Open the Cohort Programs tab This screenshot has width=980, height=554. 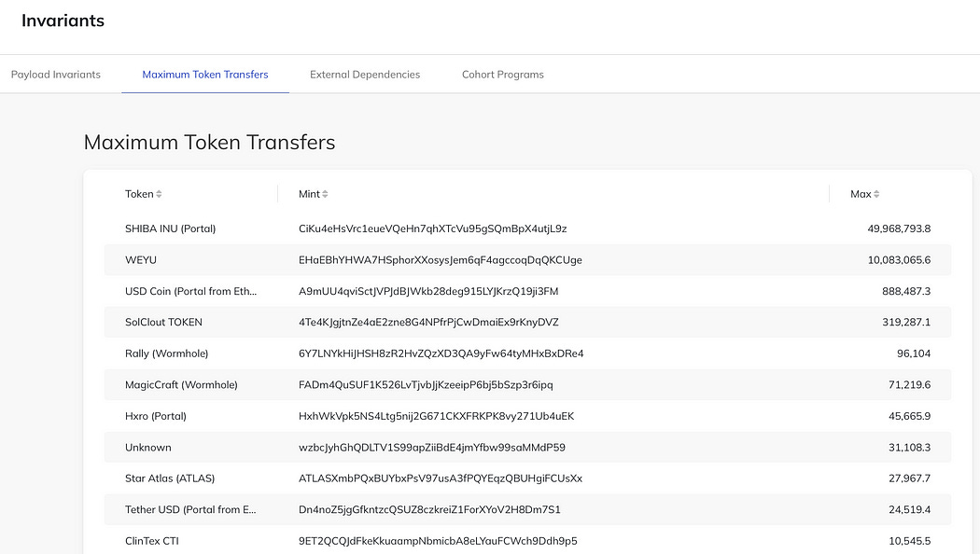point(503,75)
